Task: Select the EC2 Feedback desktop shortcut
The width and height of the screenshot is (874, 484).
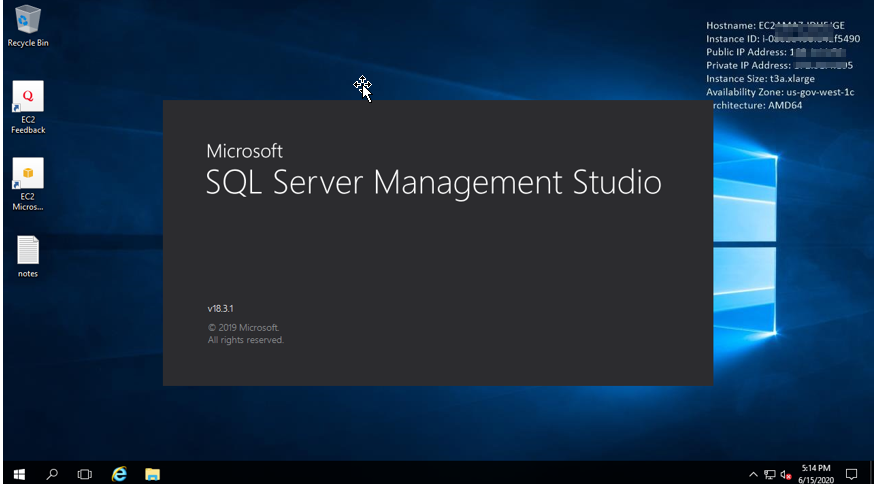Action: pyautogui.click(x=28, y=108)
